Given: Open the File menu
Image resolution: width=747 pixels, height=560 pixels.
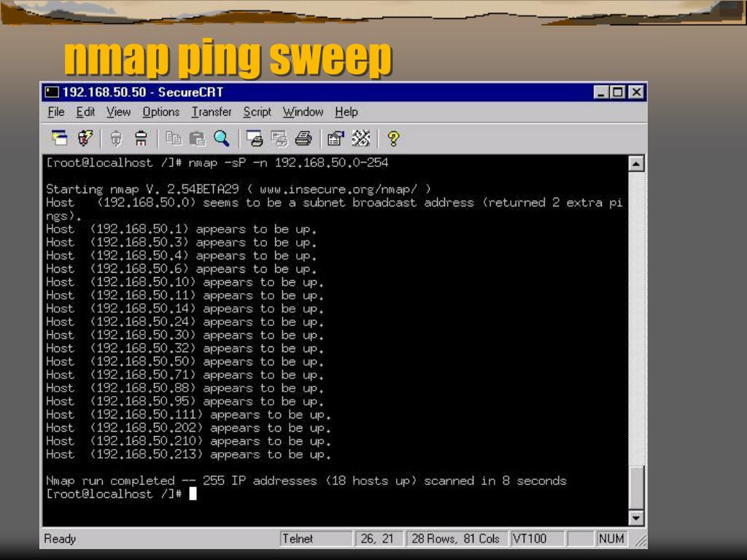Looking at the screenshot, I should tap(55, 112).
